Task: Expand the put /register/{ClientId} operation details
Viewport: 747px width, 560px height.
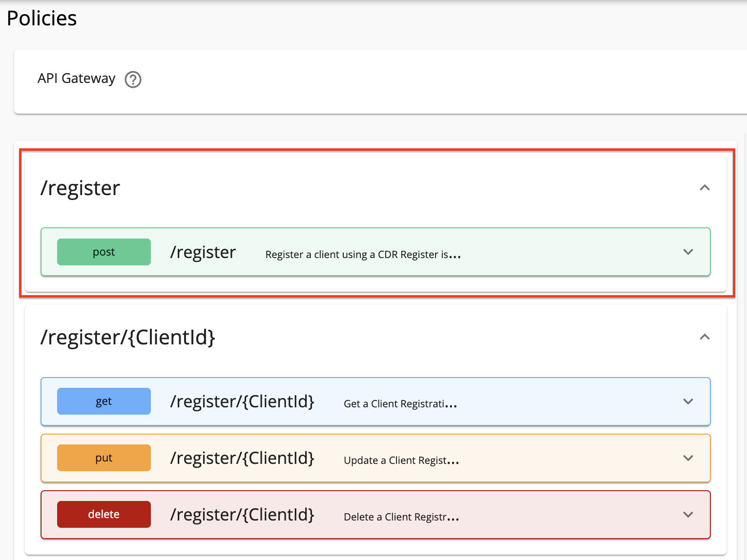Action: [688, 458]
